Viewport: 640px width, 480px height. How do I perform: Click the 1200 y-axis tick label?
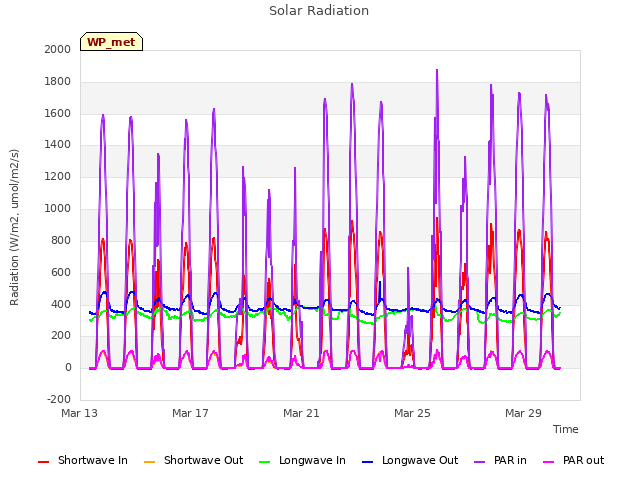point(58,177)
